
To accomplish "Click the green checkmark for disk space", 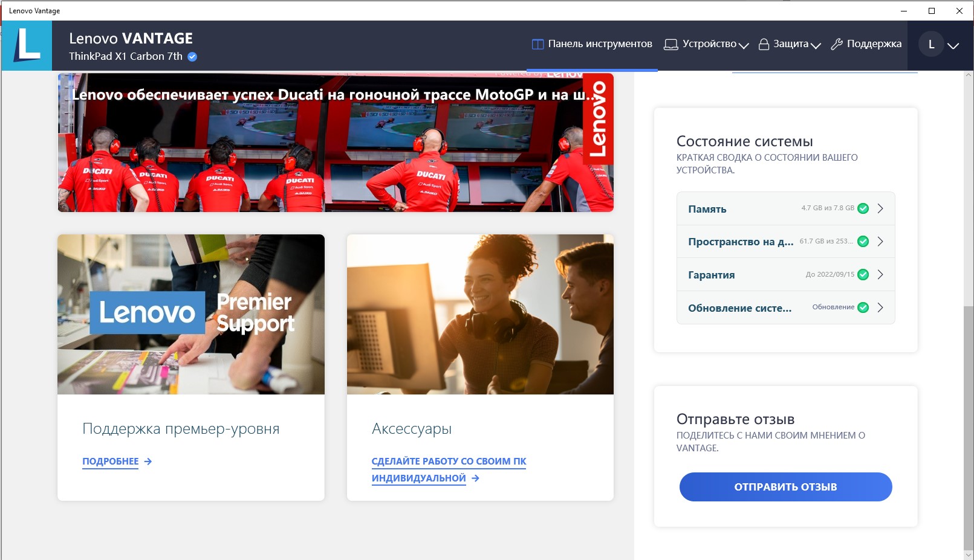I will point(863,242).
